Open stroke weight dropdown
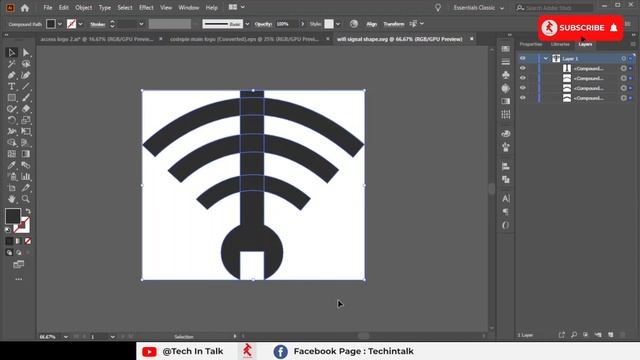The image size is (640, 360). click(x=141, y=24)
